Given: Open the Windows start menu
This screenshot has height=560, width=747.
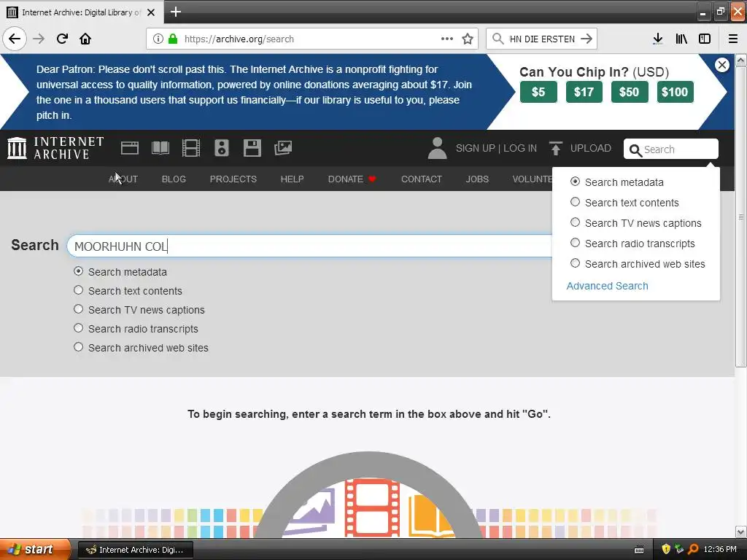Looking at the screenshot, I should click(34, 550).
